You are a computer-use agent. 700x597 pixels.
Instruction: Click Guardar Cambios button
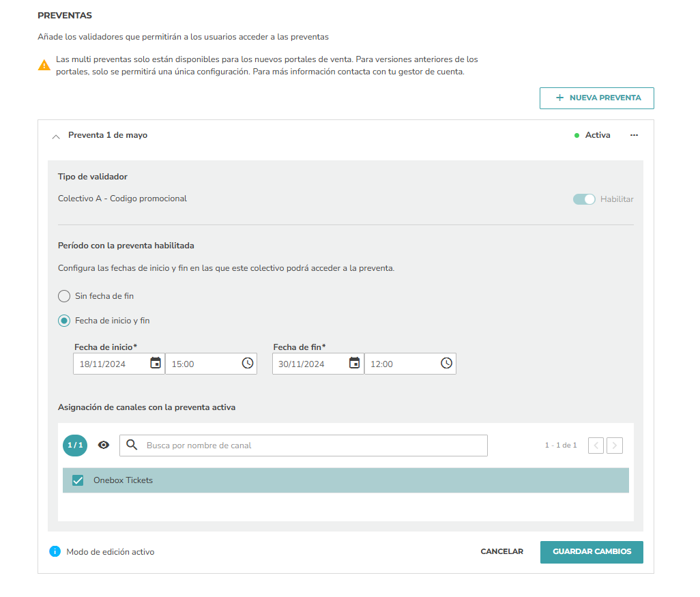pos(592,552)
